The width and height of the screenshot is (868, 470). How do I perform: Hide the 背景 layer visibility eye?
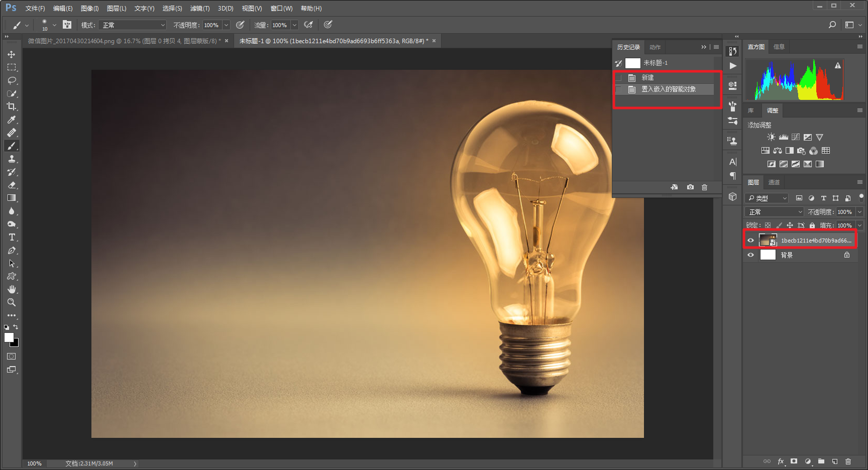point(750,255)
